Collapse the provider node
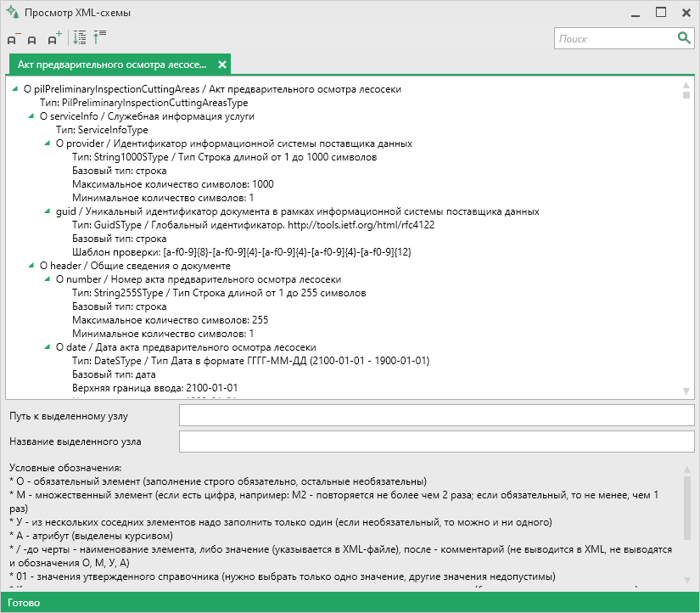The image size is (700, 613). pos(47,143)
